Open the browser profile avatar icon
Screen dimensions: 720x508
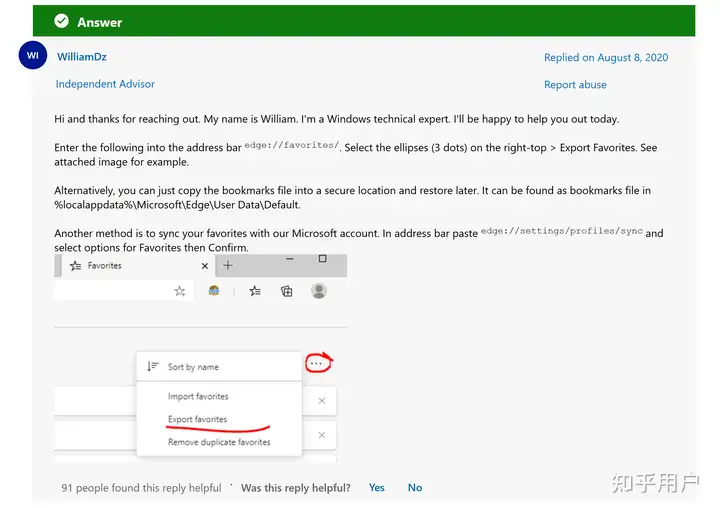coord(319,291)
